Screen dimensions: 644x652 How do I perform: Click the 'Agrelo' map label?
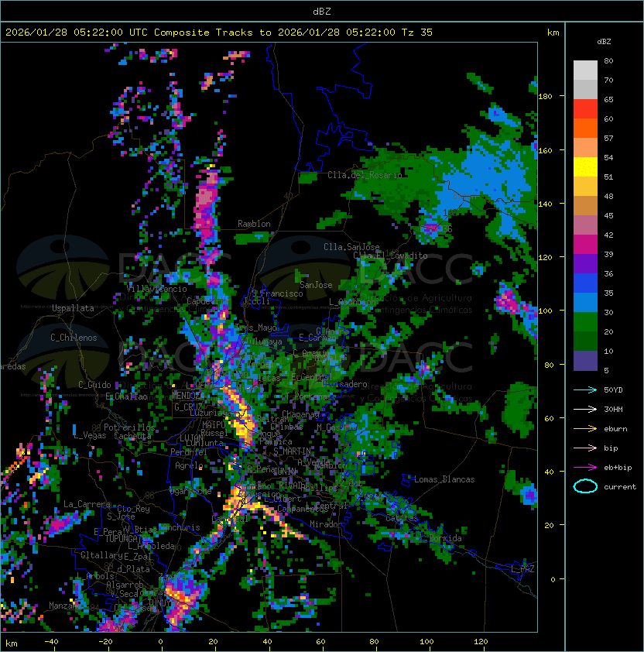[189, 465]
